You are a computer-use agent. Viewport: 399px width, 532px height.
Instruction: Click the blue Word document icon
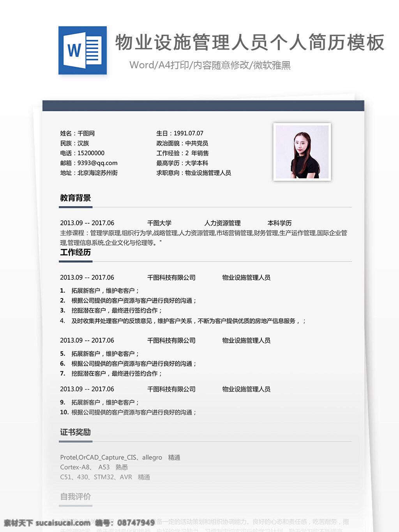coord(83,50)
